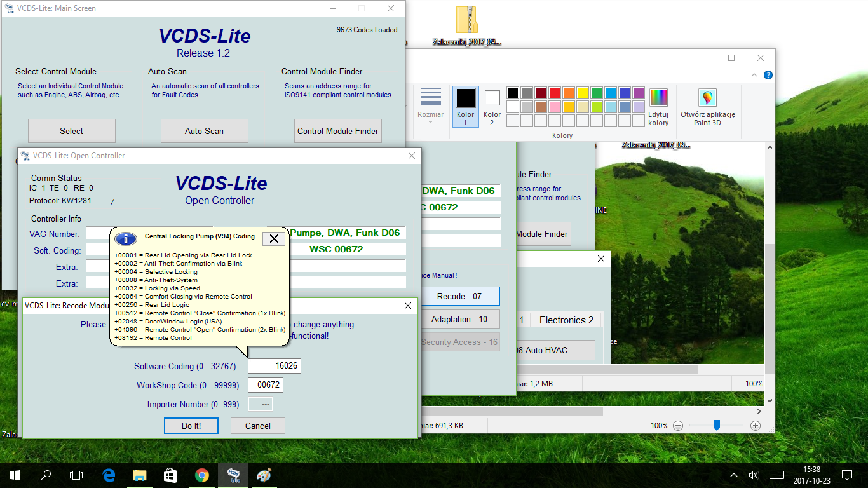Screen dimensions: 868x488
Task: Switch to Paint via its taskbar icon
Action: (x=264, y=475)
